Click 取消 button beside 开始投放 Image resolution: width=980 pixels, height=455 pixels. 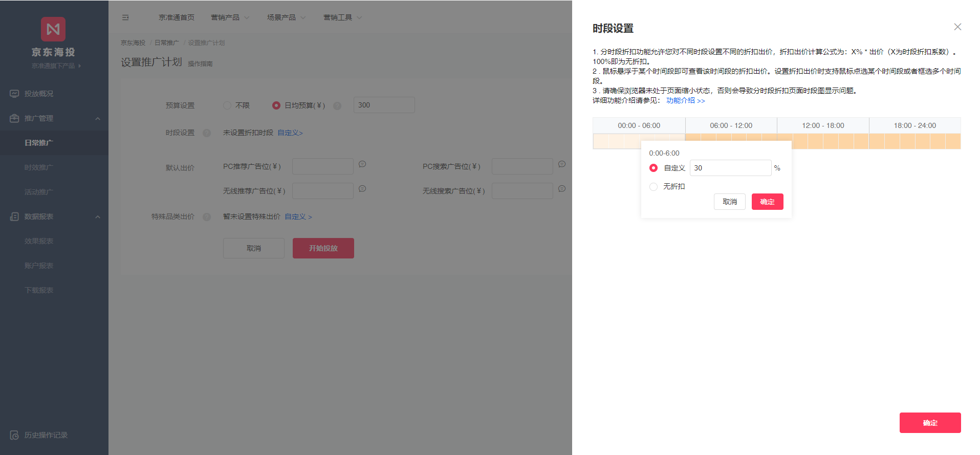coord(254,248)
